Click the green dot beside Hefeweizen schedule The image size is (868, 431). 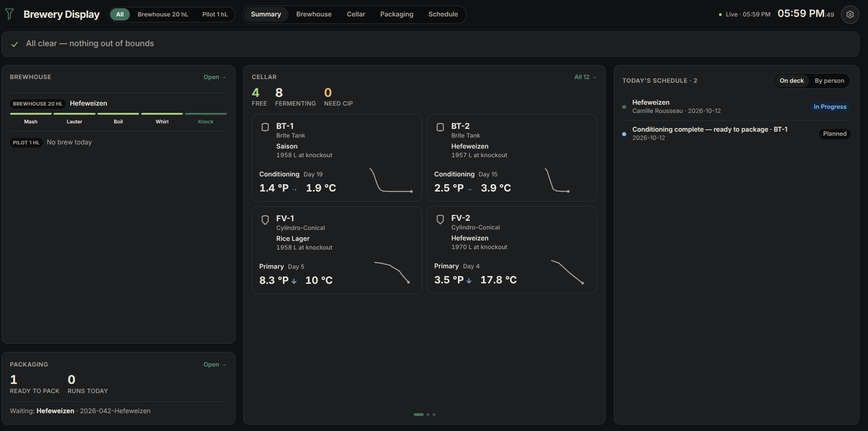click(624, 107)
